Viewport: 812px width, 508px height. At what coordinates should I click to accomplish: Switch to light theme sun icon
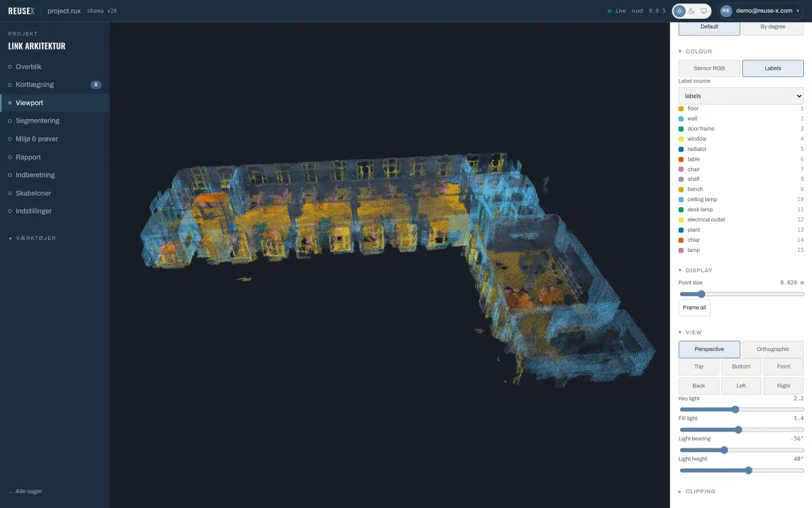click(679, 11)
